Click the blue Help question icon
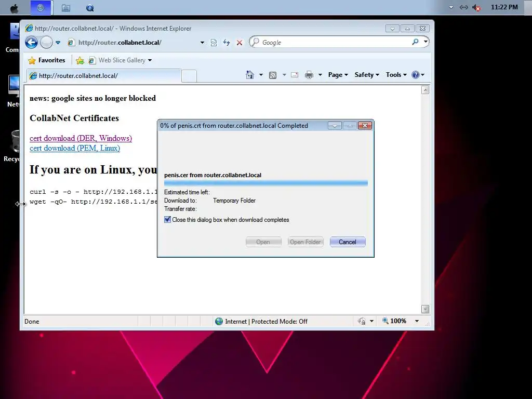This screenshot has height=399, width=532. 416,75
